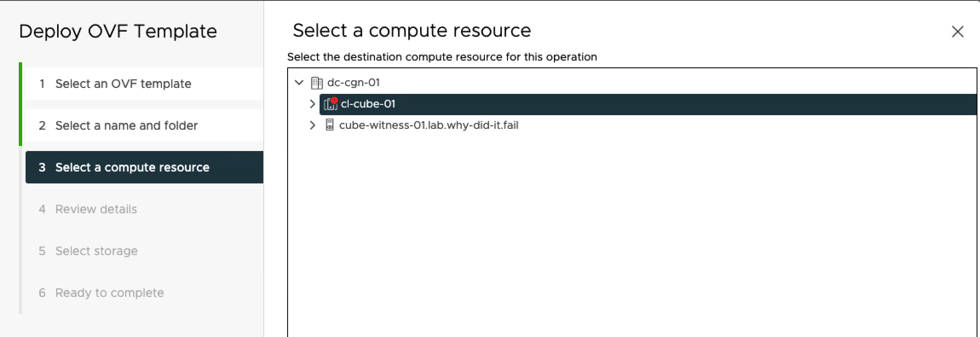Click step 3 in the wizard sidebar
The width and height of the screenshot is (980, 337).
pos(132,167)
